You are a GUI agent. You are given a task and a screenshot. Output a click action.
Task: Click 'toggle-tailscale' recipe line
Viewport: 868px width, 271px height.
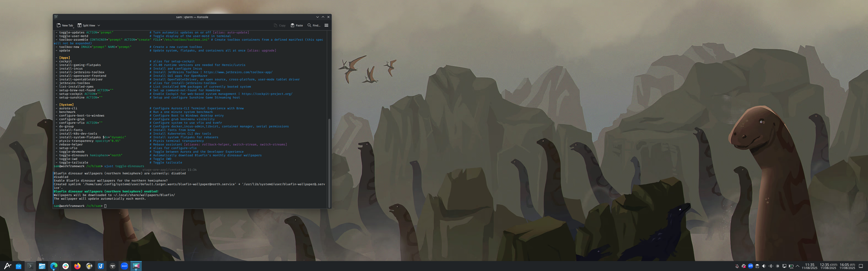click(119, 163)
